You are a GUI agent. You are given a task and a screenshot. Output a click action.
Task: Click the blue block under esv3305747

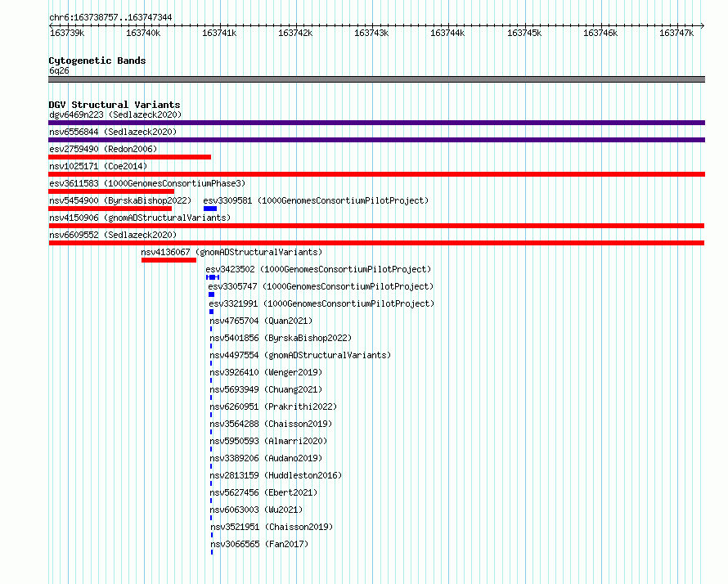point(211,294)
